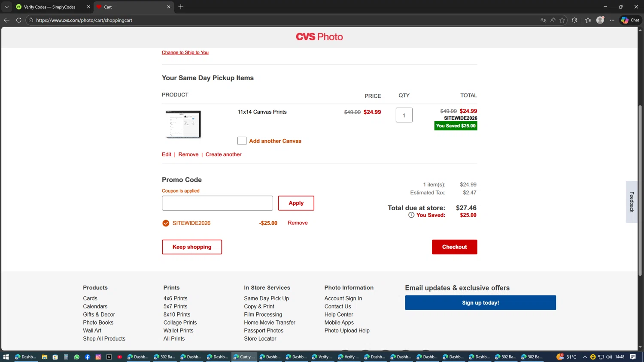Image resolution: width=644 pixels, height=362 pixels.
Task: Open the Favorites list icon
Action: pyautogui.click(x=588, y=20)
